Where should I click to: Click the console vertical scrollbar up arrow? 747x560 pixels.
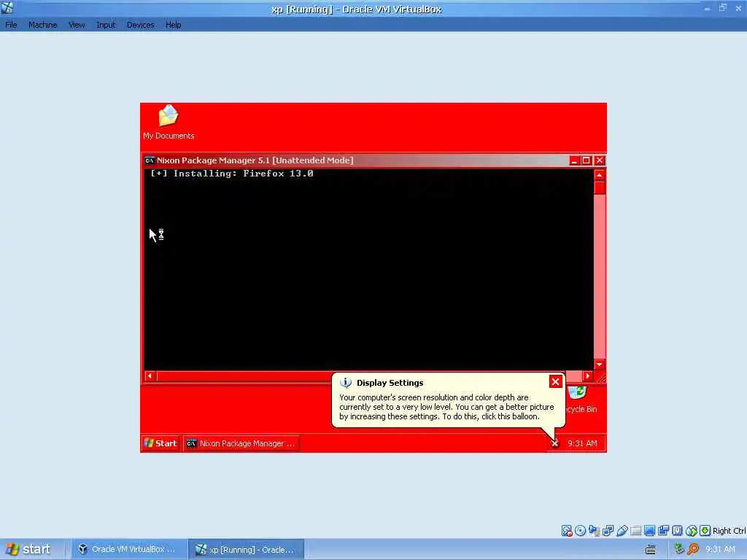(600, 175)
